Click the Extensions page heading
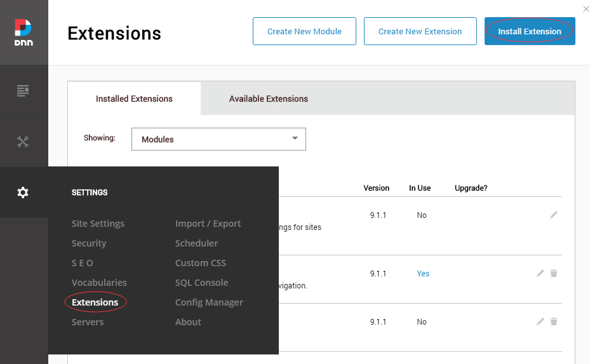The height and width of the screenshot is (364, 590). [114, 33]
